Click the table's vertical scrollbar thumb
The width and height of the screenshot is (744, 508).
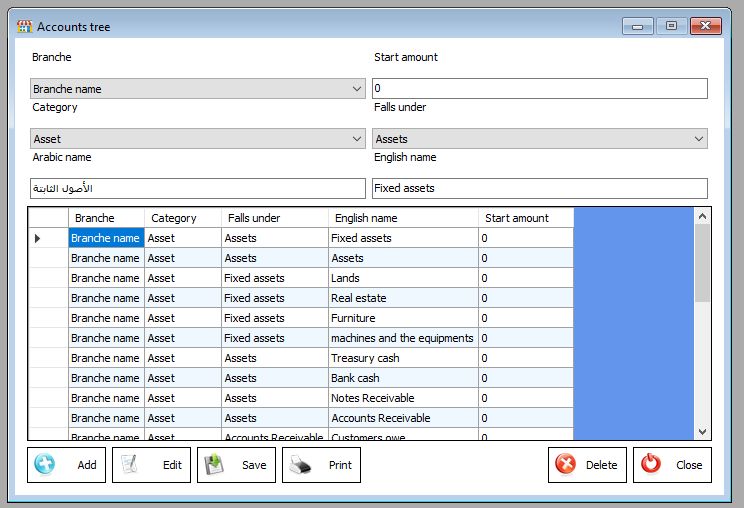[x=702, y=263]
